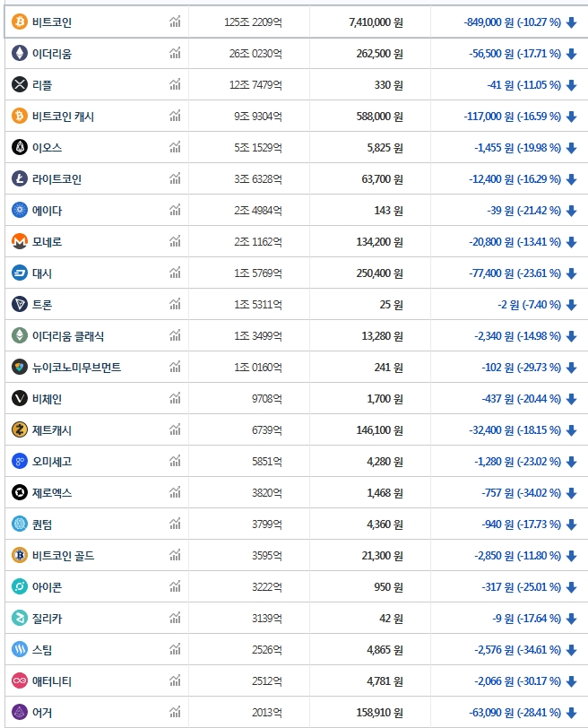
Task: Click the 애터니티 market cap 2512억 cell
Action: coord(265,680)
